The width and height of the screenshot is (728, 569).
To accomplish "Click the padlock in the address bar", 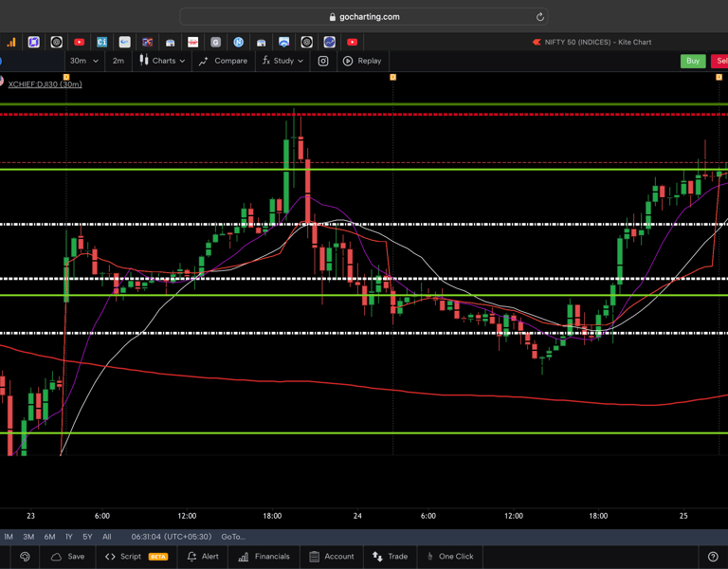I will (x=333, y=17).
